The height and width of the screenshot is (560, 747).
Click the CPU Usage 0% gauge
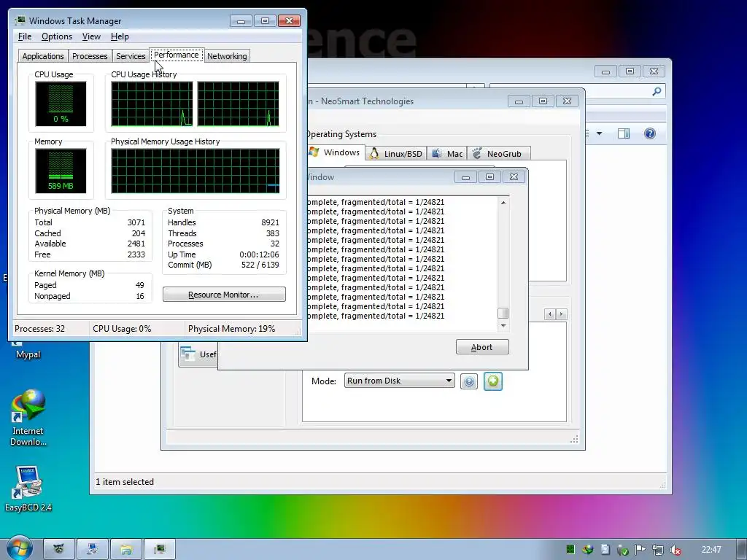pyautogui.click(x=61, y=104)
